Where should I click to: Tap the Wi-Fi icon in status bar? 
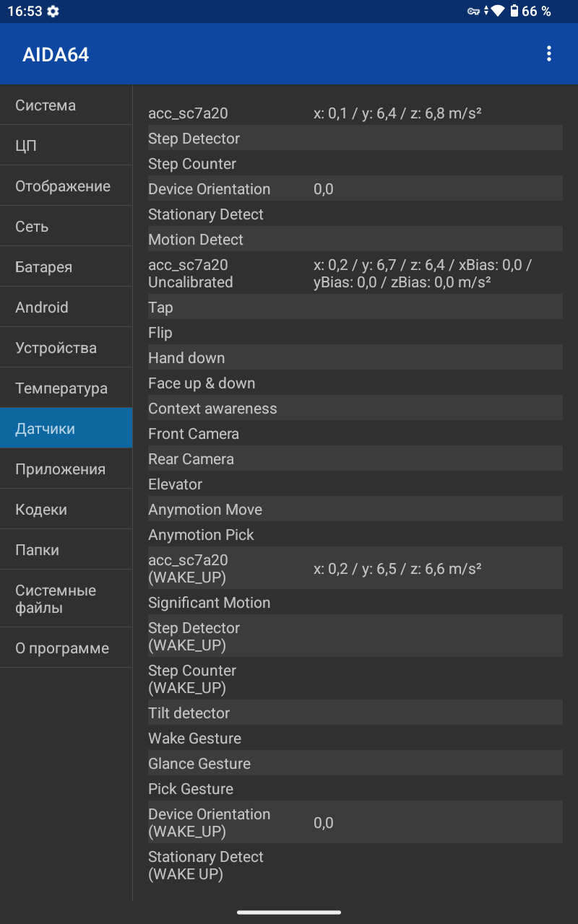pyautogui.click(x=498, y=12)
